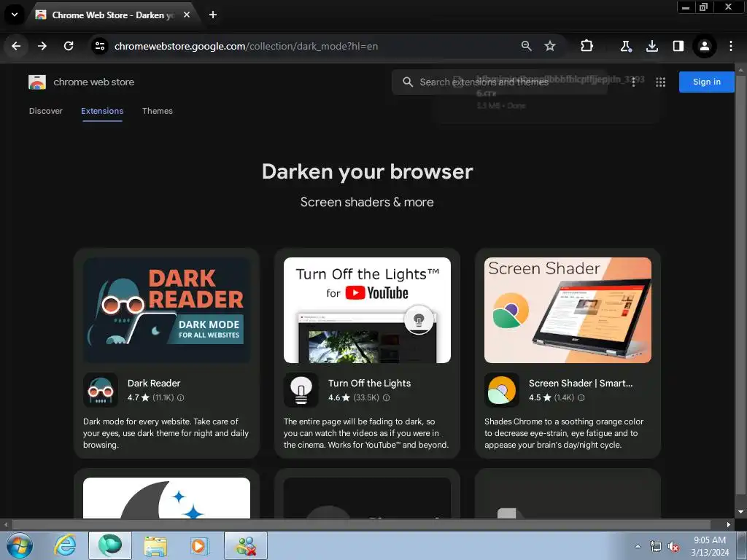The height and width of the screenshot is (560, 747).
Task: Open the crescent moon extension thumbnail
Action: pyautogui.click(x=167, y=498)
